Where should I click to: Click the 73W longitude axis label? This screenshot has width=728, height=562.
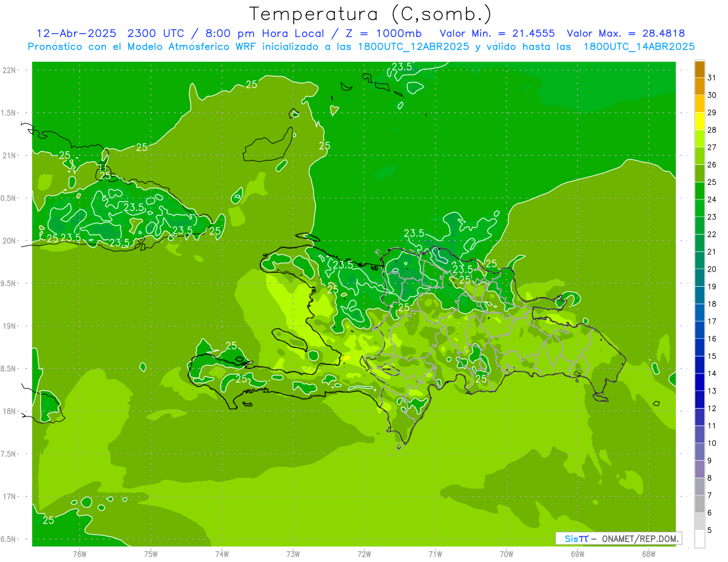click(293, 554)
